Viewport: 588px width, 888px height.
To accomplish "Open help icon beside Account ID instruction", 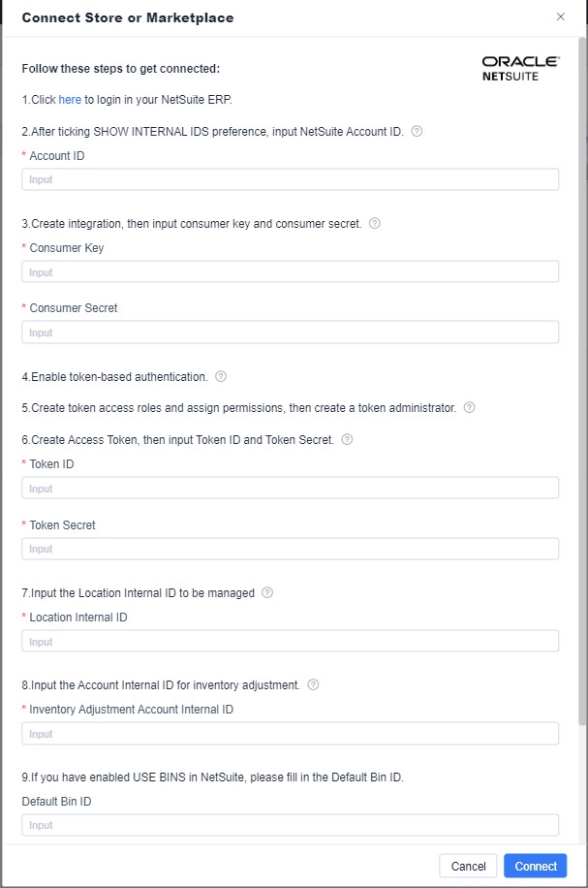I will click(417, 132).
